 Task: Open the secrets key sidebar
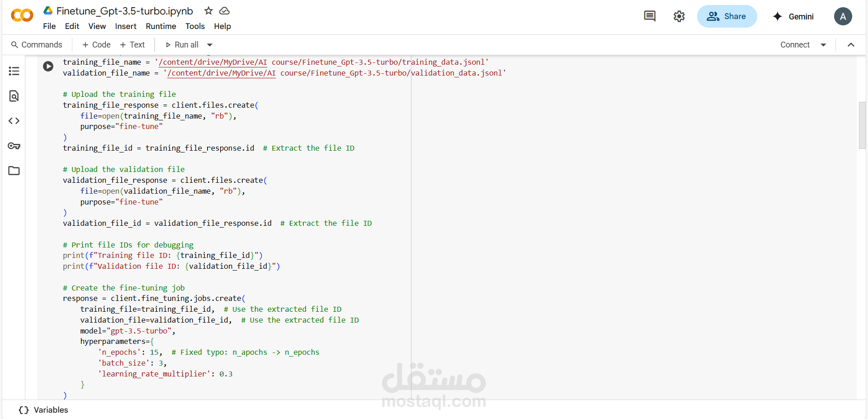[x=14, y=146]
